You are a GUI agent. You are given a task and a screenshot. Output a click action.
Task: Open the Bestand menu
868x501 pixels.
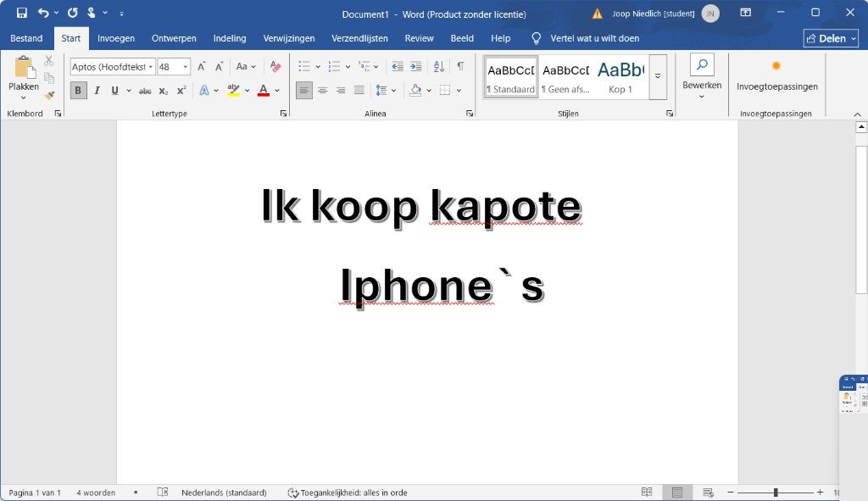pyautogui.click(x=26, y=38)
